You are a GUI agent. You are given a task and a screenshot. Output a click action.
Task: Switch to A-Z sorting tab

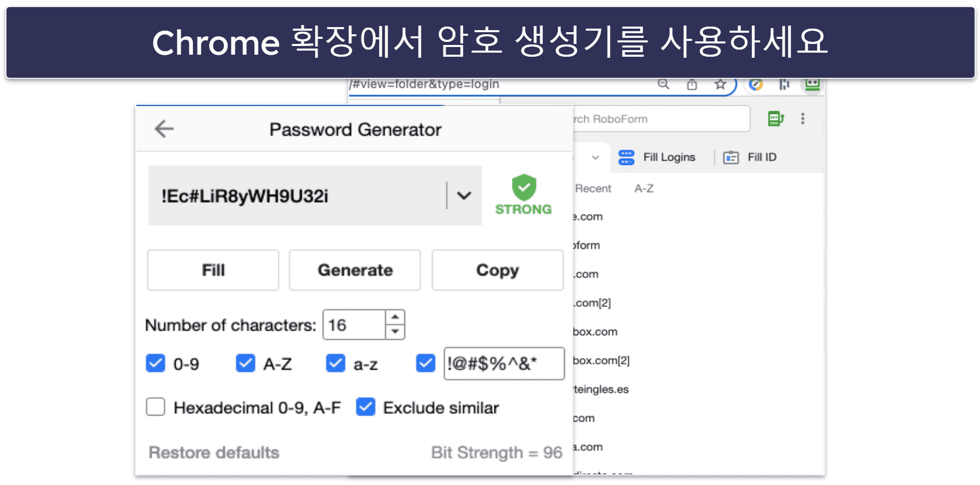click(644, 189)
